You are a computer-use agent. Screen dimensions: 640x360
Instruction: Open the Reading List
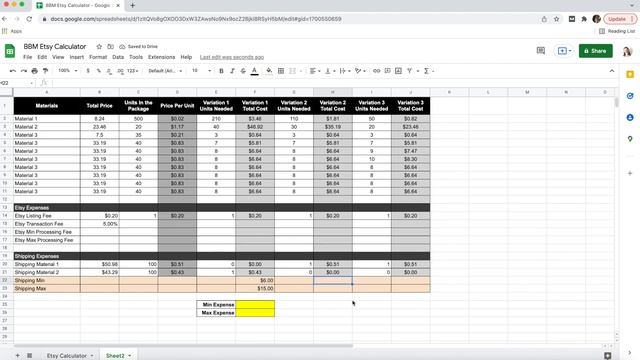[617, 31]
